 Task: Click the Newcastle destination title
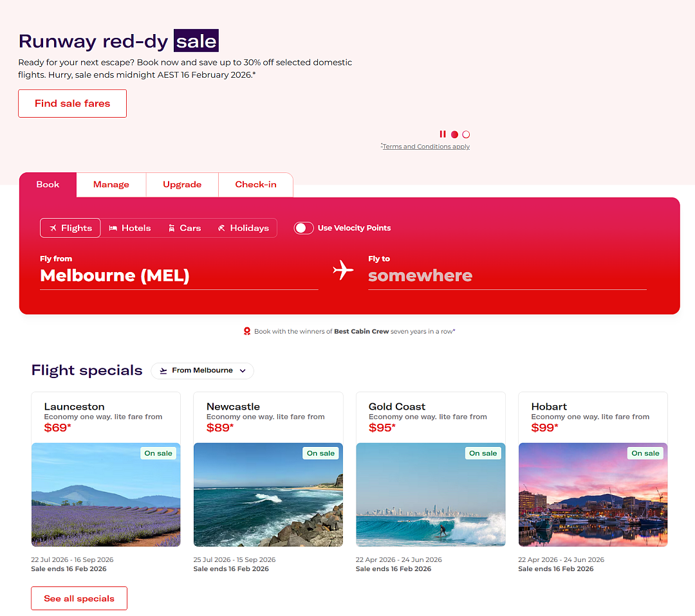tap(233, 406)
